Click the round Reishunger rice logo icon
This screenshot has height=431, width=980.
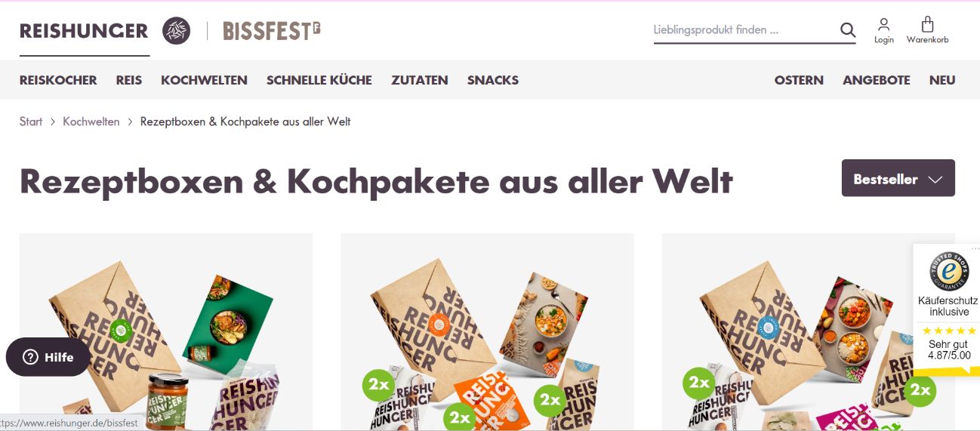coord(177,31)
